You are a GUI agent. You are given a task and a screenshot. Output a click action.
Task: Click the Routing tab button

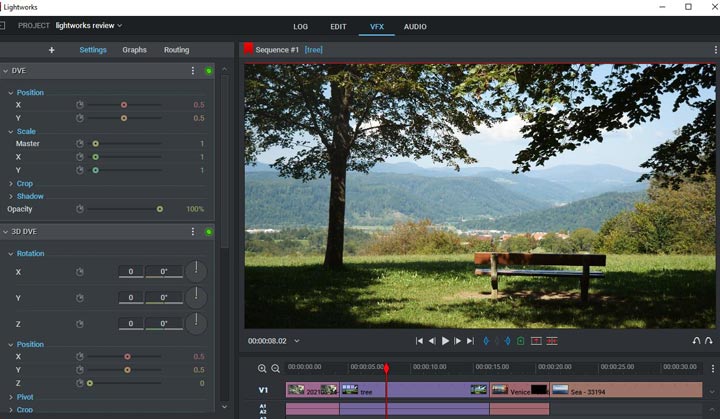click(x=176, y=50)
